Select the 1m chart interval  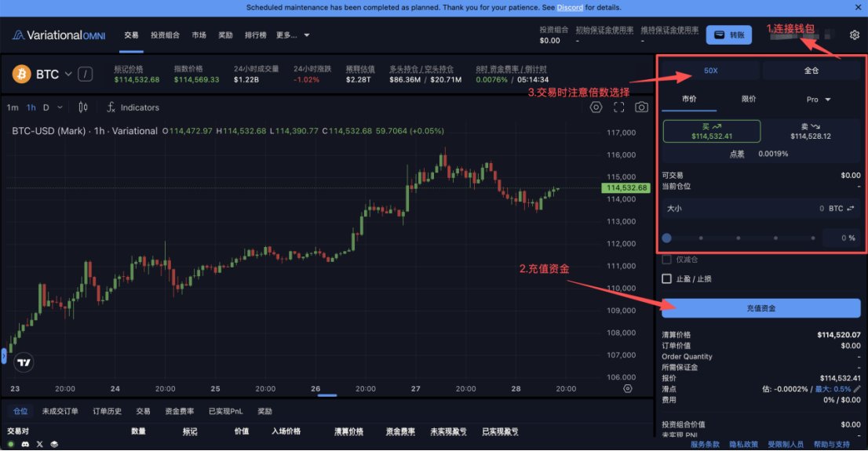[13, 107]
